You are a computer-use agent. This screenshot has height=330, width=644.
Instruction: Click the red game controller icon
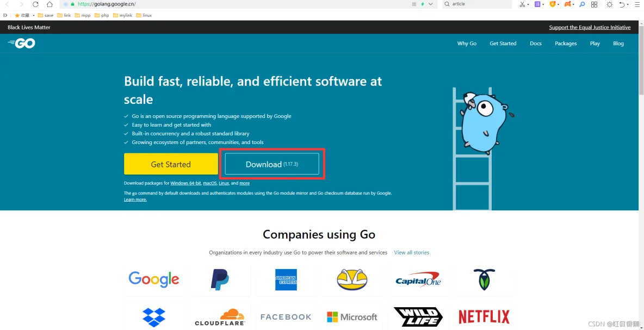tap(568, 4)
